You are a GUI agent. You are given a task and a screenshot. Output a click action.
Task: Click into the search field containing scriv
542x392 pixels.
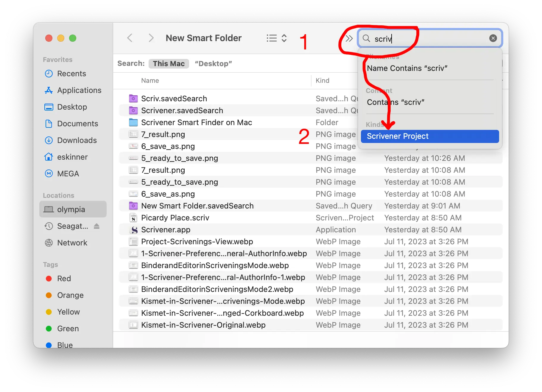click(x=430, y=38)
